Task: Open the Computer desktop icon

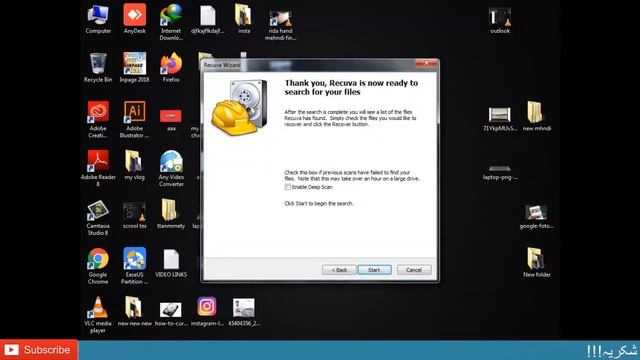Action: 98,20
